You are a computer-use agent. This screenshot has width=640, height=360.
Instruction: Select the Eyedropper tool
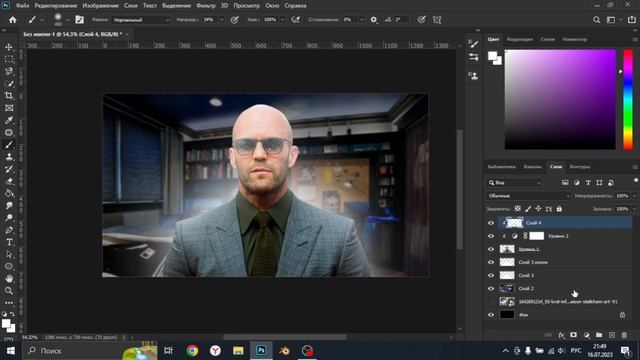9,120
